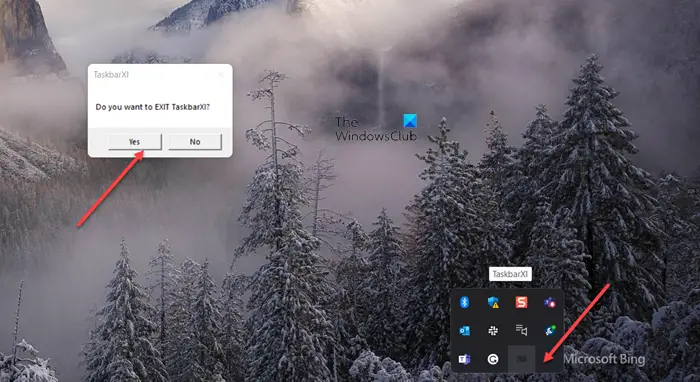Open the speaker playlist audio tray icon

pos(521,330)
